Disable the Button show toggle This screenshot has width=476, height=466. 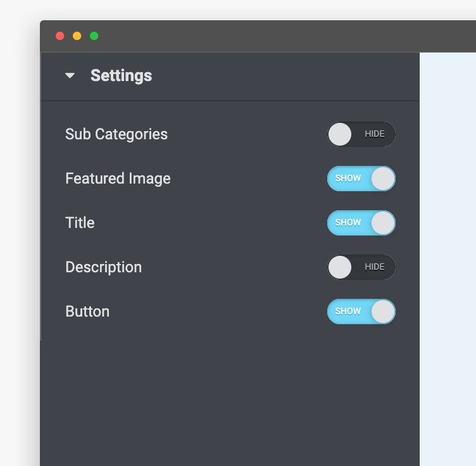tap(361, 312)
